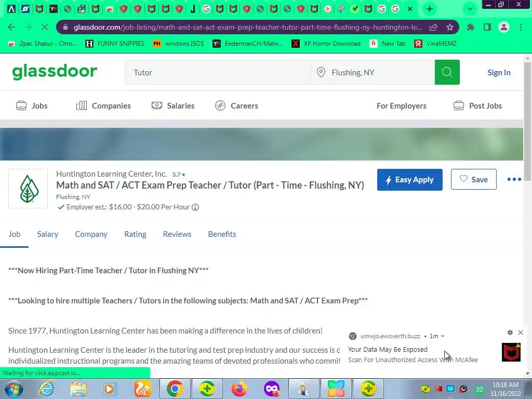Go to For Employers section
532x399 pixels.
pos(402,106)
